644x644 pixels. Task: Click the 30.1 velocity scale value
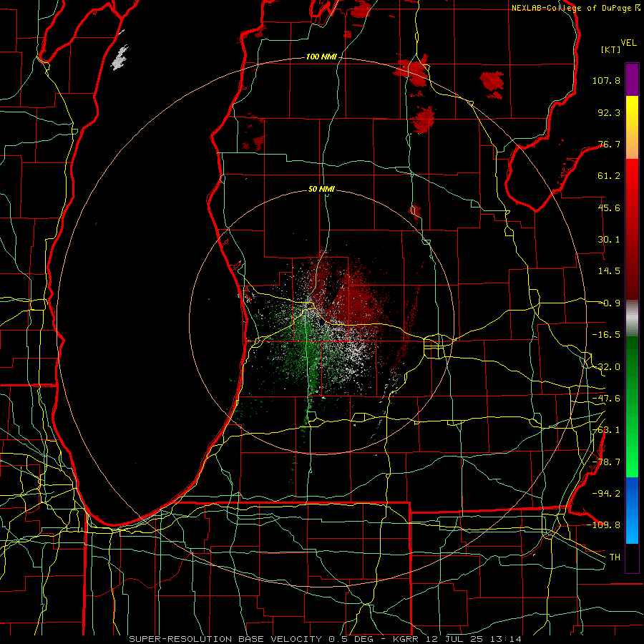point(609,240)
